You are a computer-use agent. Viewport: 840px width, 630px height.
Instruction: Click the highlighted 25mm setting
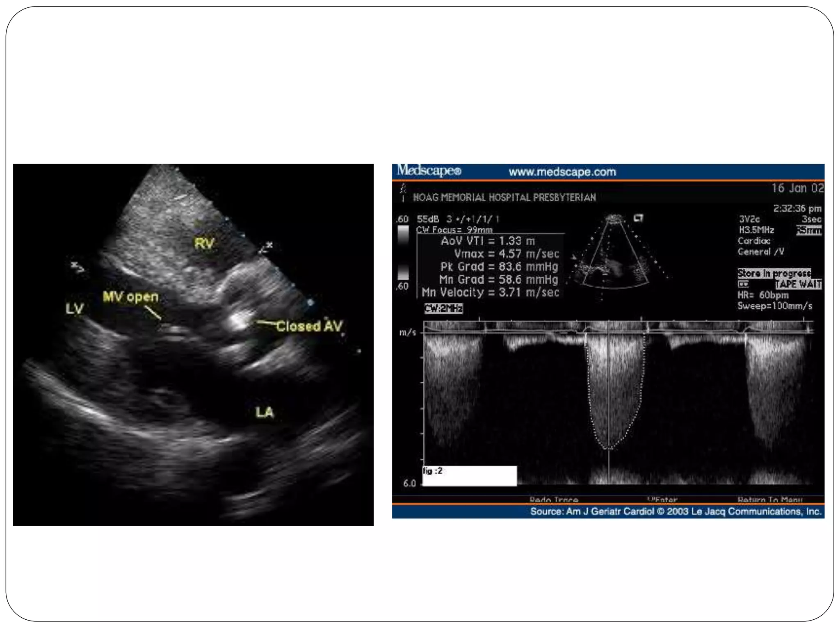click(808, 231)
